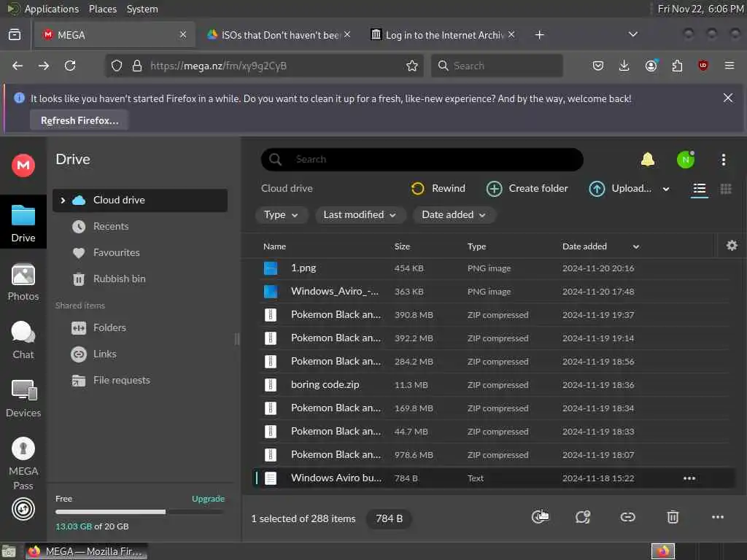Screen dimensions: 747x560
Task: Dismiss the Firefox refresh notification
Action: pyautogui.click(x=727, y=98)
